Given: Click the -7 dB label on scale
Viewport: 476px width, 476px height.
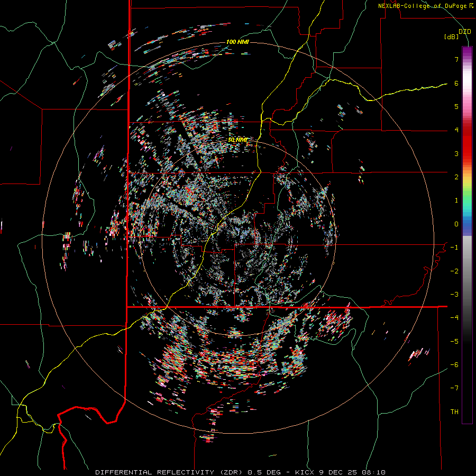Looking at the screenshot, I should click(x=454, y=388).
